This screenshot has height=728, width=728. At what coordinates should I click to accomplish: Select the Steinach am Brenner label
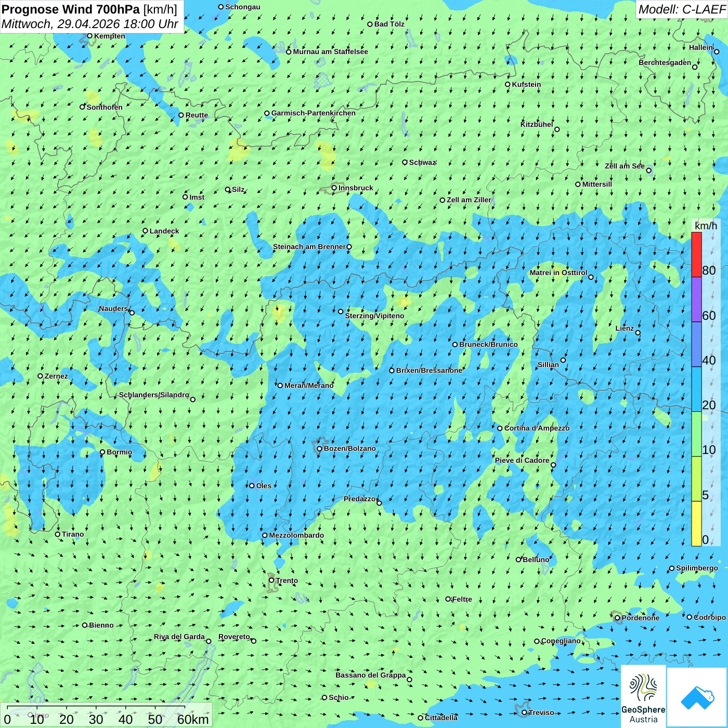[x=309, y=246]
